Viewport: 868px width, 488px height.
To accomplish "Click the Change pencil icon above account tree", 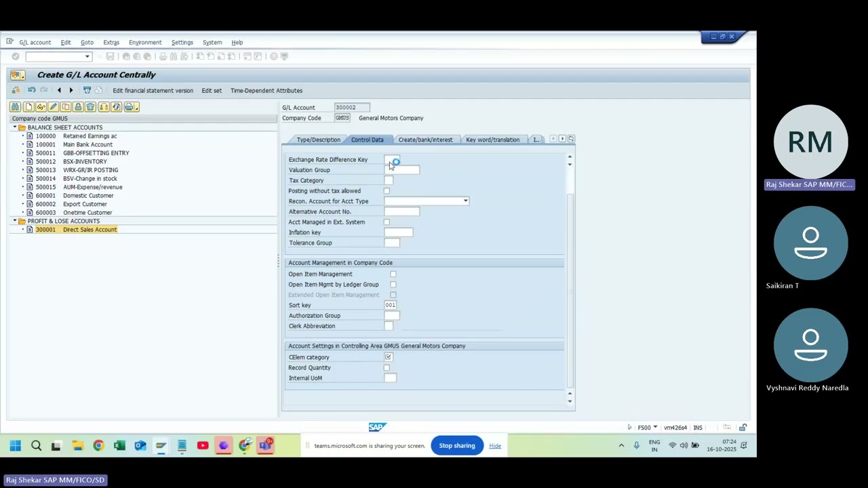I will [x=53, y=107].
